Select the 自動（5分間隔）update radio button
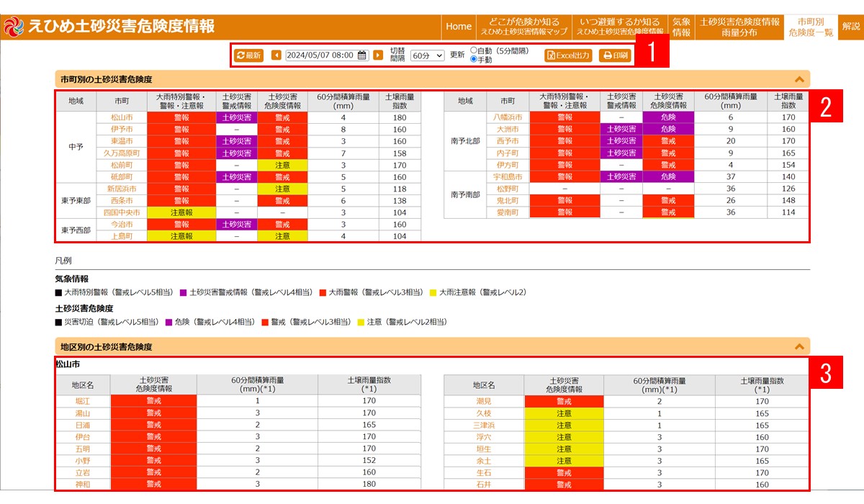 pyautogui.click(x=474, y=50)
